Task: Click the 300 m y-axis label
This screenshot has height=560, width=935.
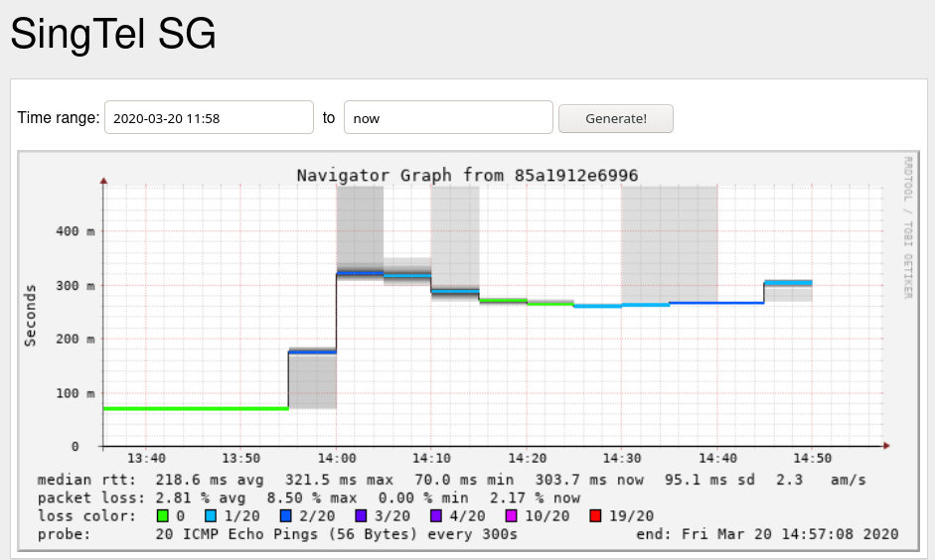Action: [76, 285]
